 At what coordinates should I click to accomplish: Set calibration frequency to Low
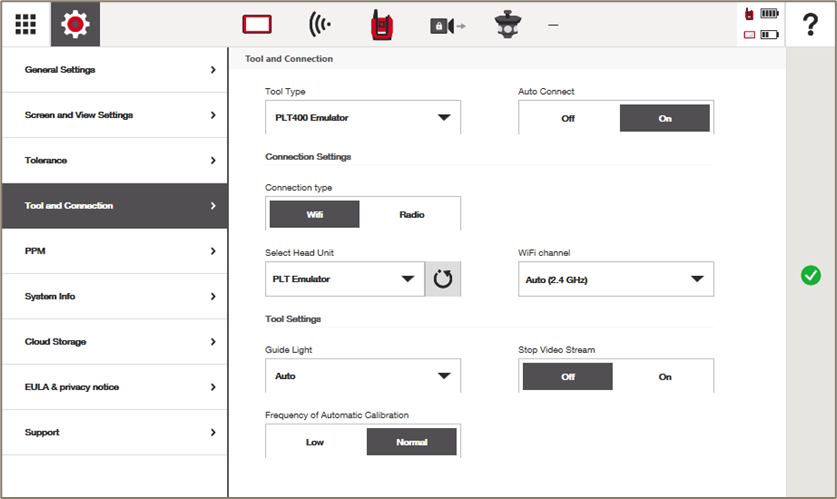tap(315, 442)
